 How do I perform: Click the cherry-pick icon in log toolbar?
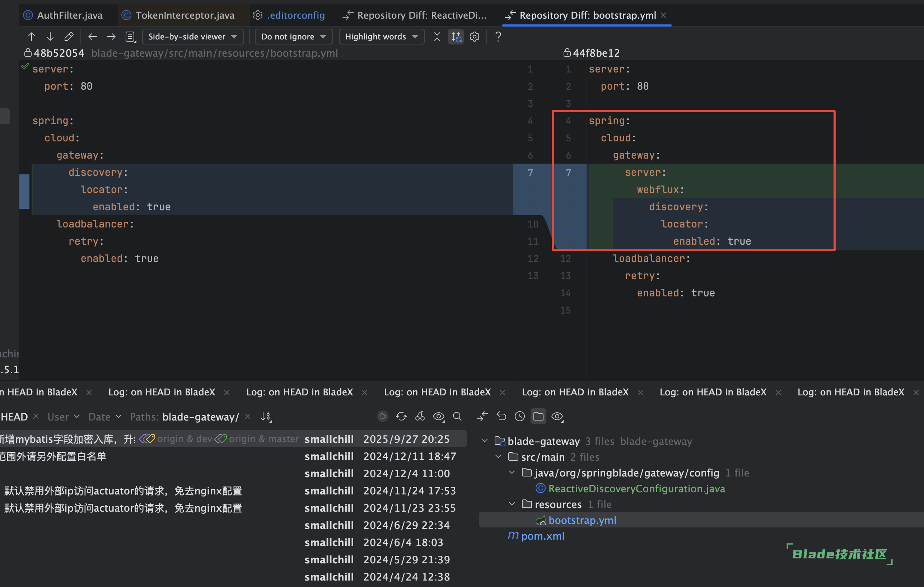(x=420, y=417)
